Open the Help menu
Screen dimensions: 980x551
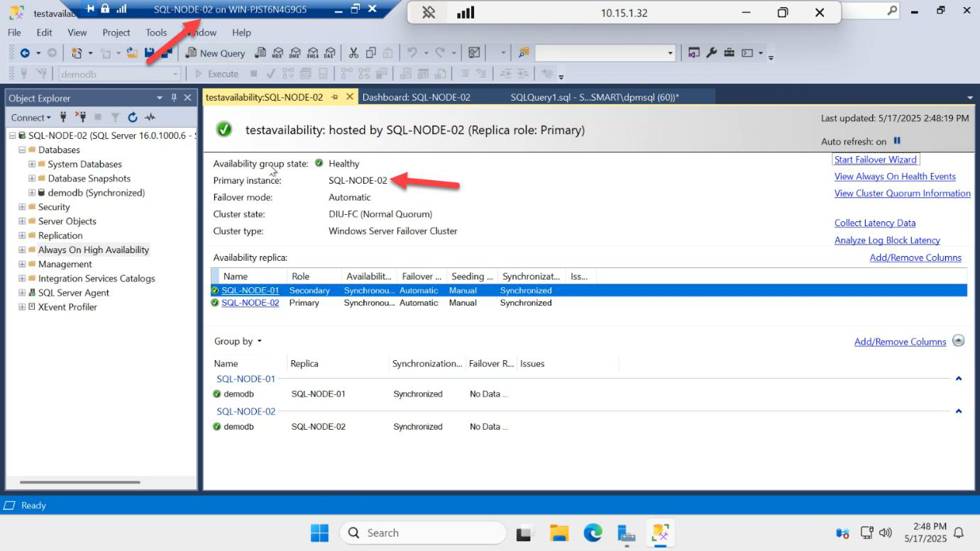point(241,33)
